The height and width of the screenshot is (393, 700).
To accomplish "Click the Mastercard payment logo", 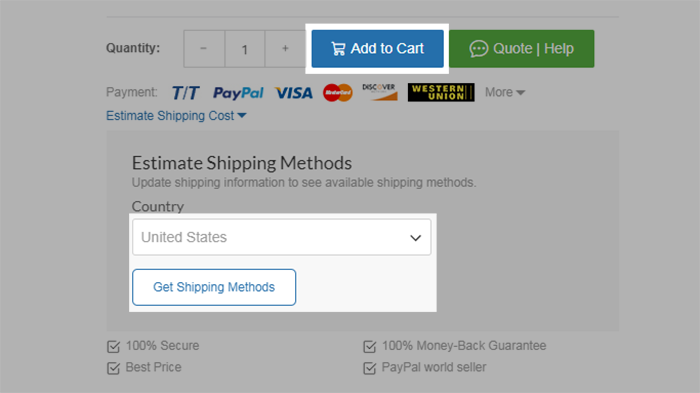I will click(x=338, y=92).
